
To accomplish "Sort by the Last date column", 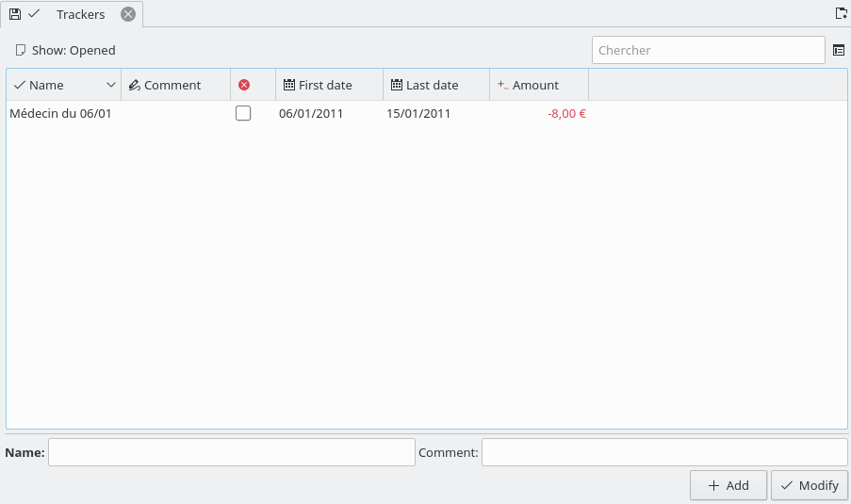I will pyautogui.click(x=436, y=85).
